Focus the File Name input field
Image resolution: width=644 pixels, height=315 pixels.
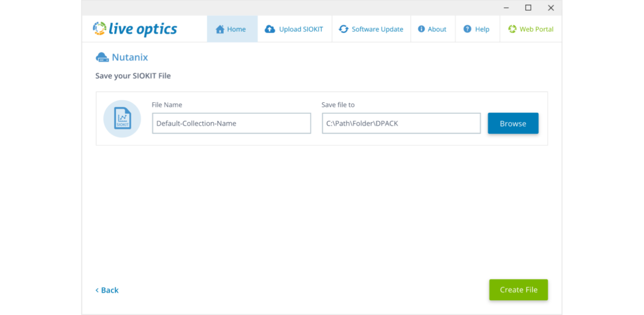231,123
